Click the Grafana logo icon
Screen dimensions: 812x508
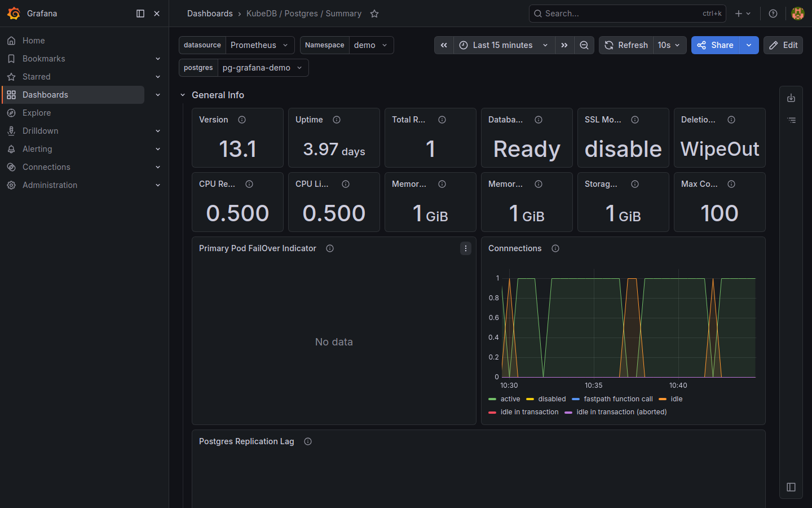[x=14, y=14]
